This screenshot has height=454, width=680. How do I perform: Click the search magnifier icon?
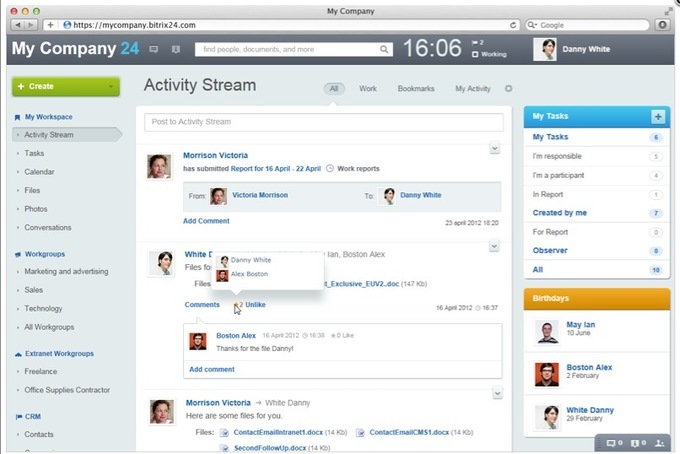pos(384,49)
